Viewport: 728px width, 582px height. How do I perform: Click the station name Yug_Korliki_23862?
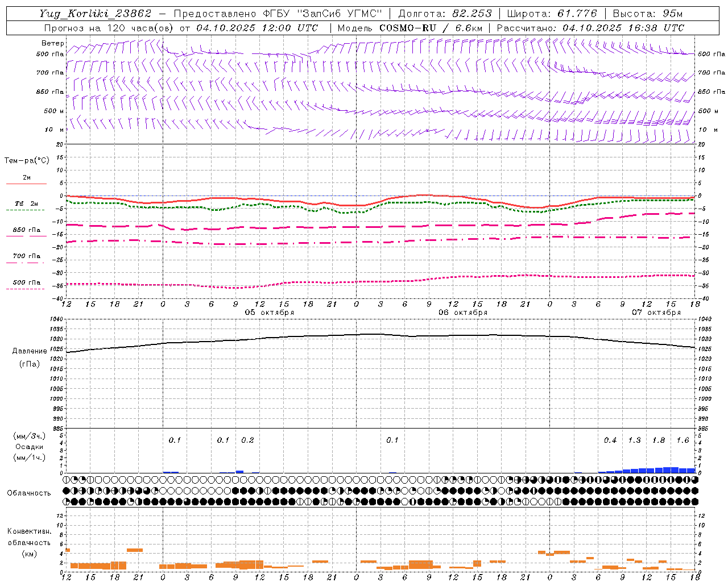point(96,14)
